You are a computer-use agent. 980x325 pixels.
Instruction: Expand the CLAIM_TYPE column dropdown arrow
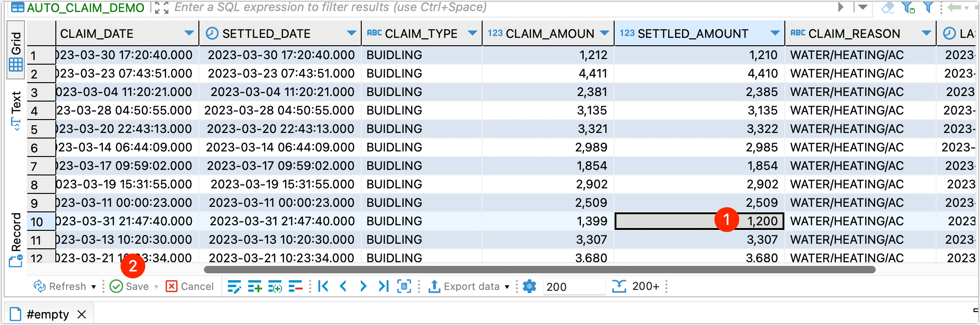472,33
